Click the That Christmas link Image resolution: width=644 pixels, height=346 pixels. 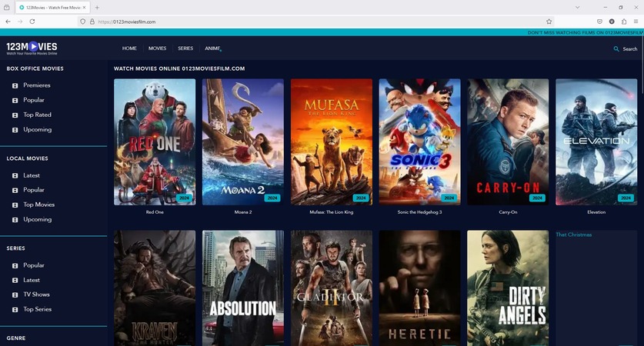coord(574,235)
